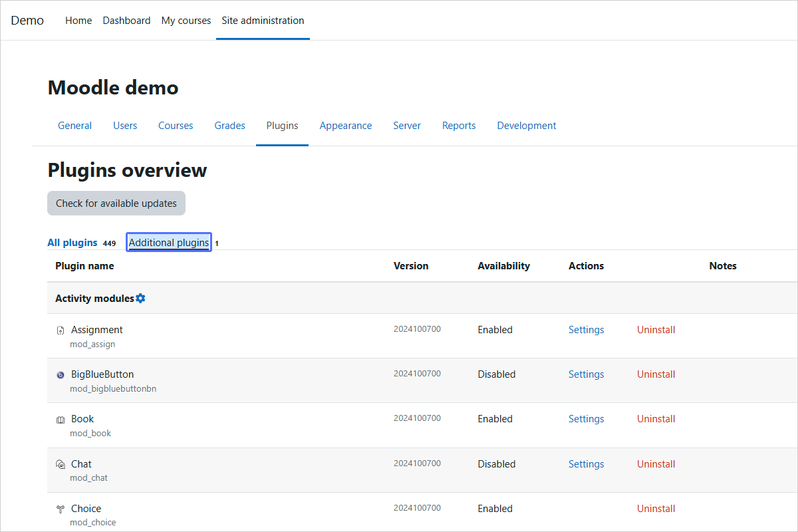Screen dimensions: 798x532
Task: Select the Plugins tab
Action: tap(282, 126)
